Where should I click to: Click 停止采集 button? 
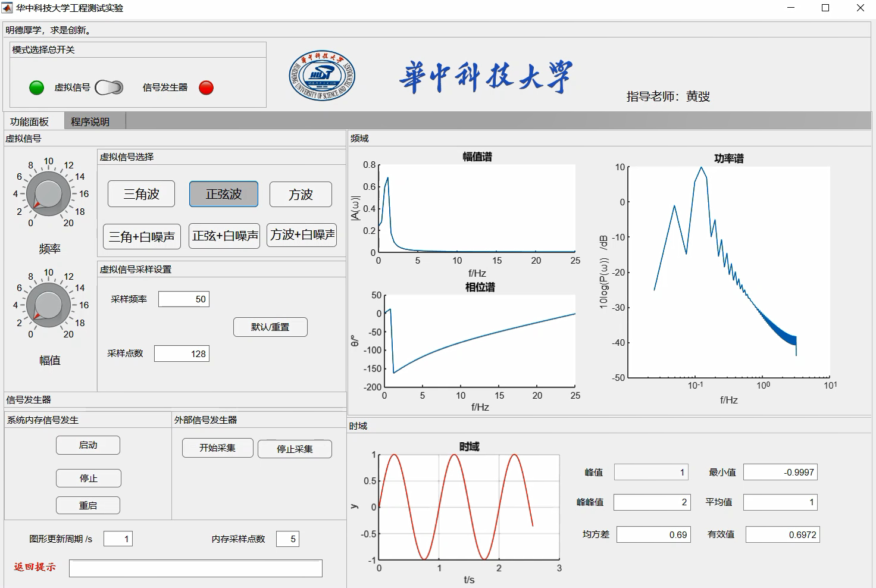pos(295,449)
